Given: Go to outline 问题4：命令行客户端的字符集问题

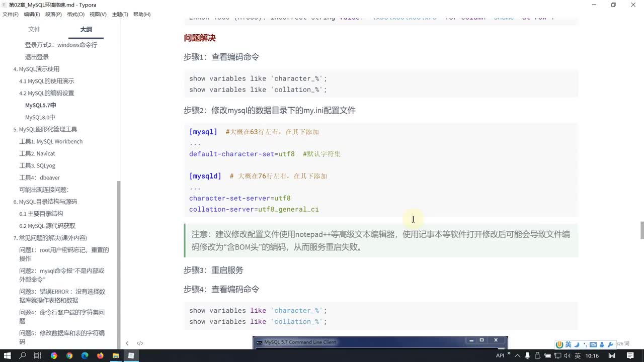Looking at the screenshot, I should click(62, 316).
